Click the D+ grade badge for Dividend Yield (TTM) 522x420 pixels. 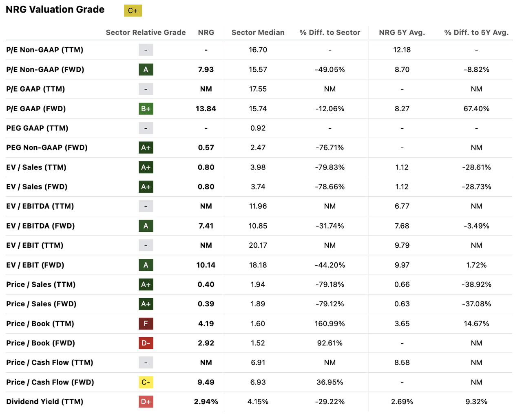click(x=146, y=402)
